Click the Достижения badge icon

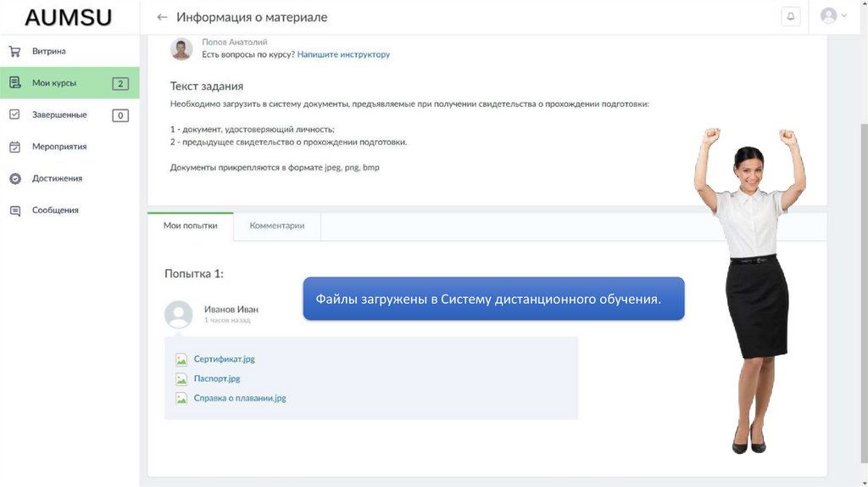pos(14,178)
